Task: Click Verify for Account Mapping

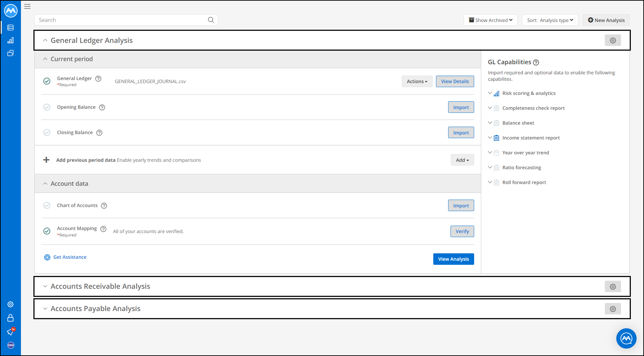Action: pos(462,231)
